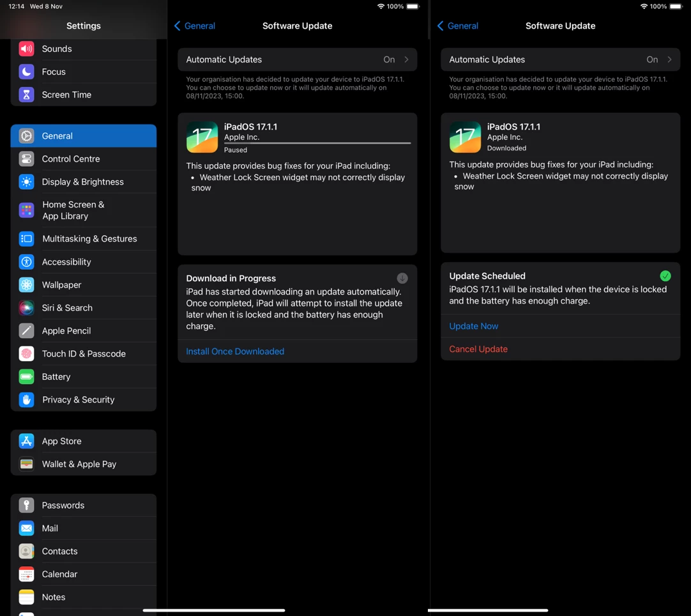
Task: Open the Notes icon
Action: [x=26, y=597]
